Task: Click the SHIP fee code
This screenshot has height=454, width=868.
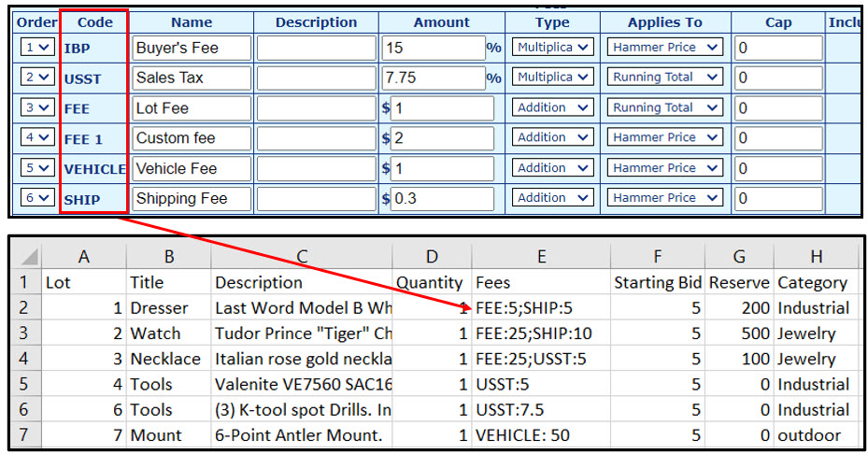Action: click(x=82, y=200)
